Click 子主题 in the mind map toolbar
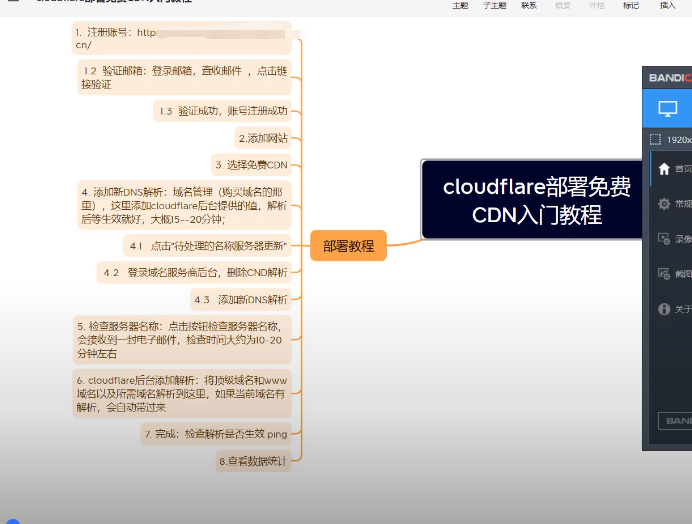 click(x=494, y=5)
